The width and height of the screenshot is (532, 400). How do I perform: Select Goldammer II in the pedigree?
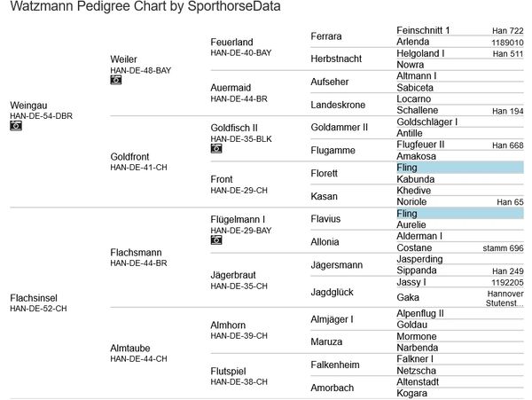pos(339,128)
